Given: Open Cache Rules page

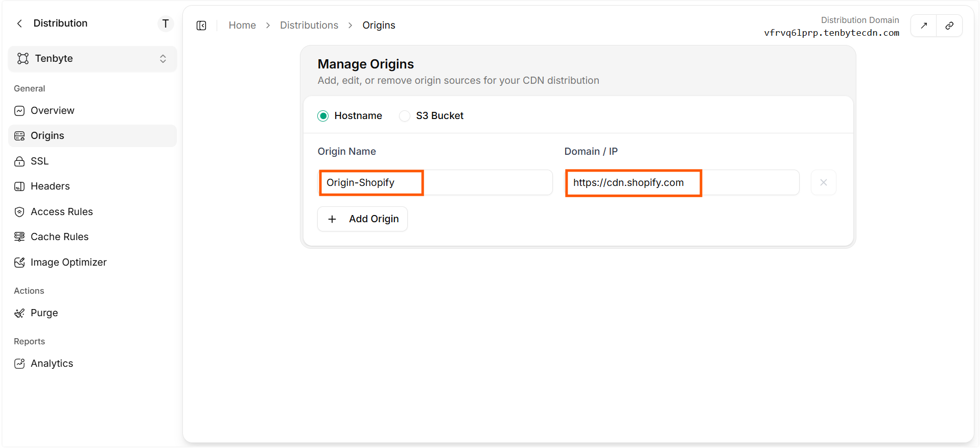Looking at the screenshot, I should click(92, 237).
